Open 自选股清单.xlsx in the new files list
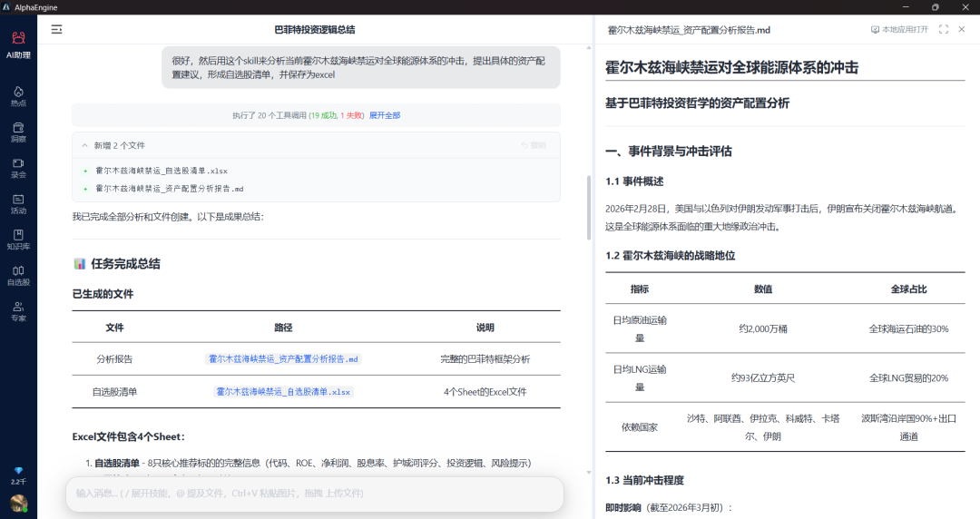The width and height of the screenshot is (980, 519). [x=162, y=171]
